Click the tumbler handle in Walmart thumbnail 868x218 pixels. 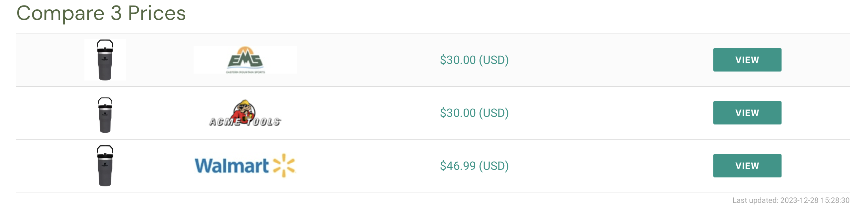[105, 150]
